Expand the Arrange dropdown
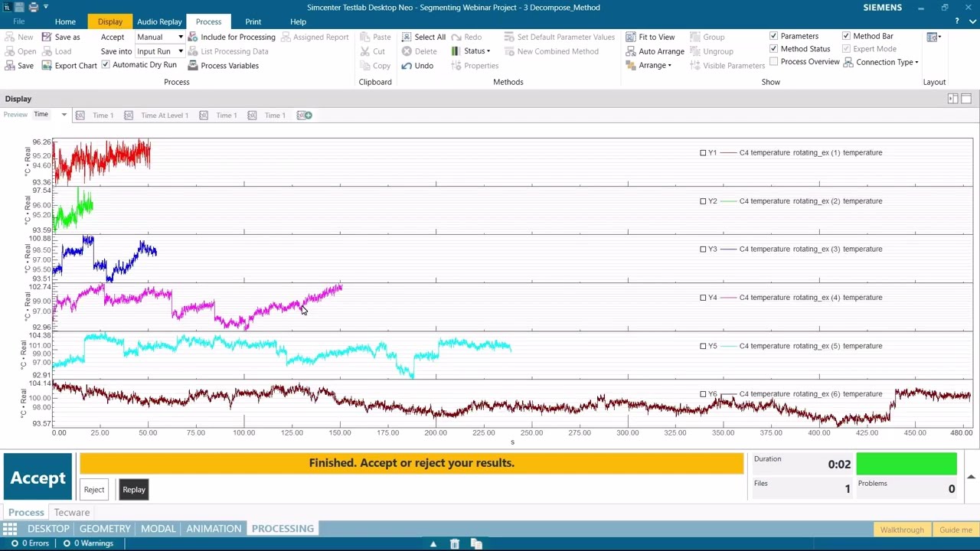 point(669,66)
